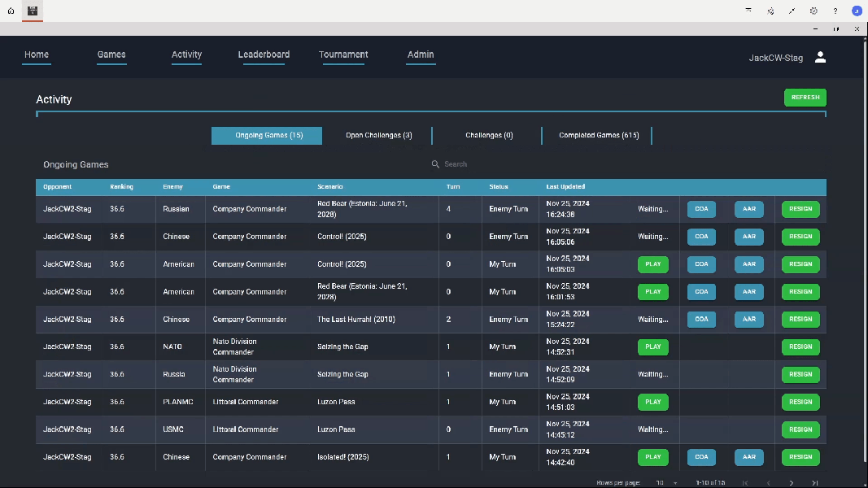868x488 pixels.
Task: Switch to Completed Games (615) tab
Action: point(598,136)
